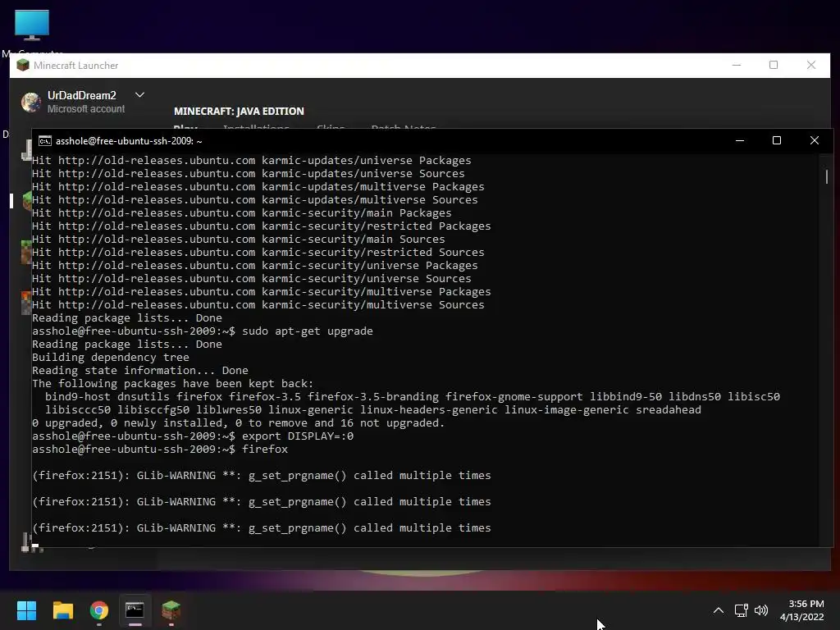
Task: Switch to the Minecraft Launcher taskbar icon
Action: [x=171, y=610]
